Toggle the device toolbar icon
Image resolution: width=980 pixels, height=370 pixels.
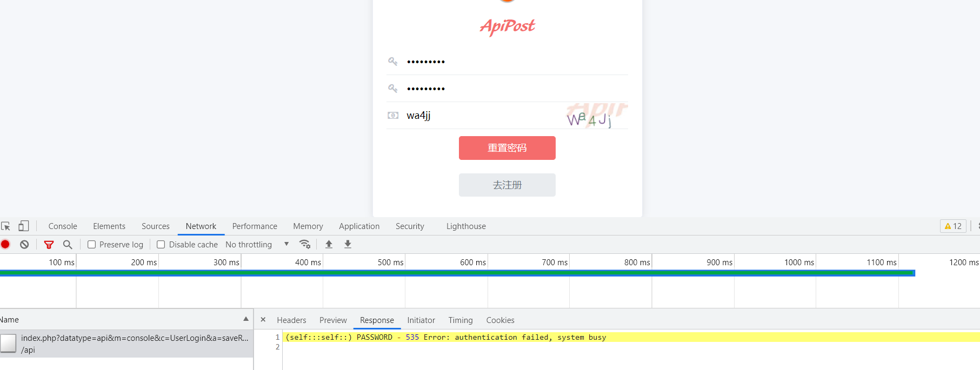(x=24, y=226)
